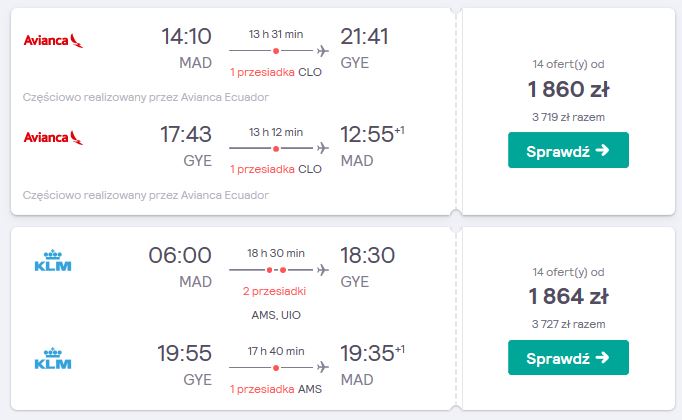Click the 2 przesiadki stopover label

[274, 291]
